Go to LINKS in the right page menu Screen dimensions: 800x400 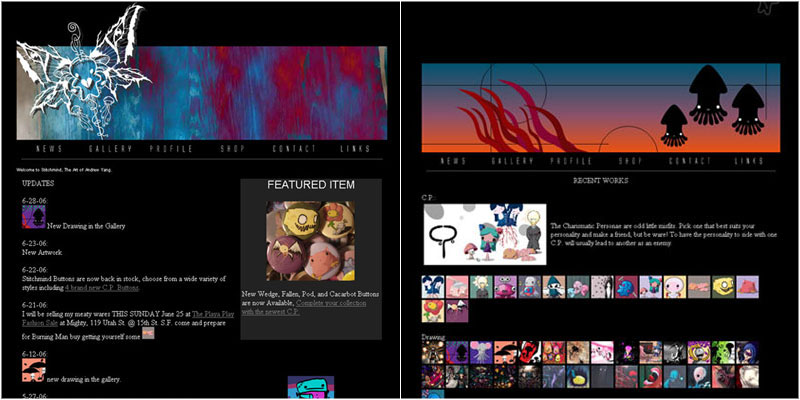click(749, 161)
